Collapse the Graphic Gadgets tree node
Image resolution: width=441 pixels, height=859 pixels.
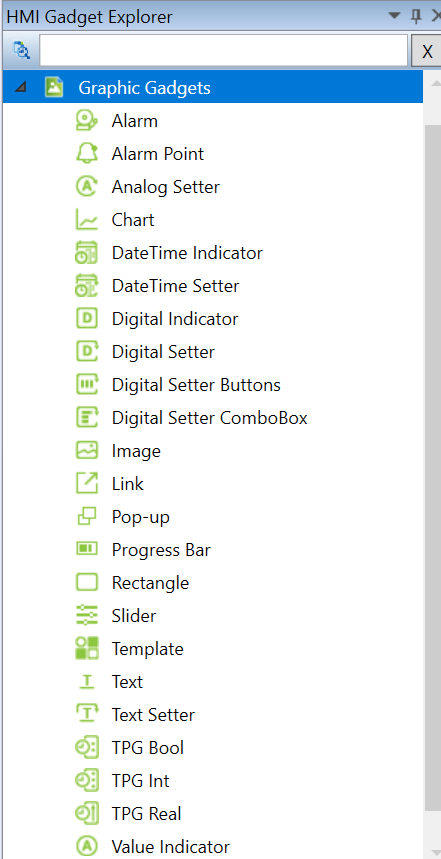[20, 88]
